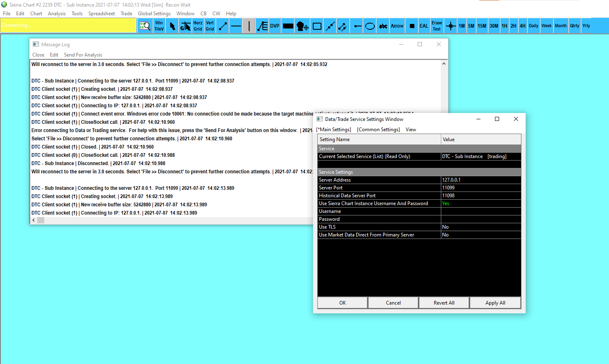Image resolution: width=609 pixels, height=364 pixels.
Task: Click the Apply All button
Action: click(495, 303)
